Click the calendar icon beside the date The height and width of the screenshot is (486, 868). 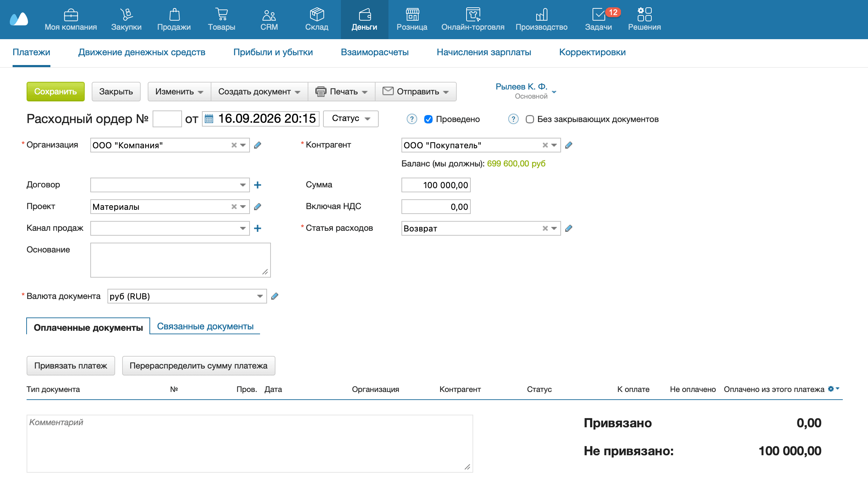(209, 119)
